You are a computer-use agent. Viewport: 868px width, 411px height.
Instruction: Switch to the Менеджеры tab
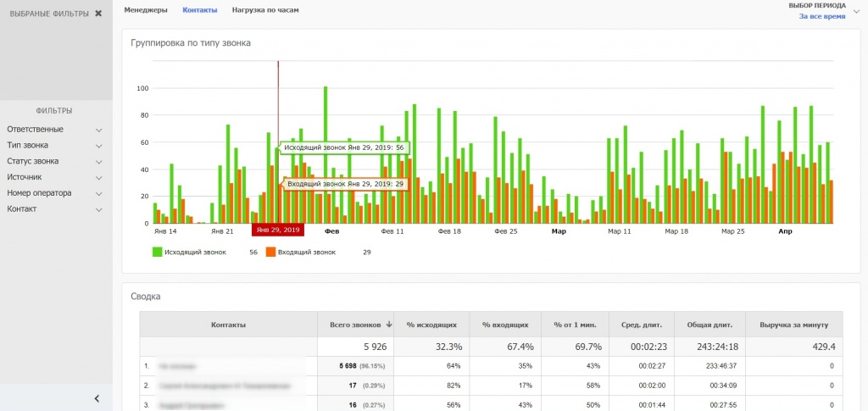pos(146,10)
